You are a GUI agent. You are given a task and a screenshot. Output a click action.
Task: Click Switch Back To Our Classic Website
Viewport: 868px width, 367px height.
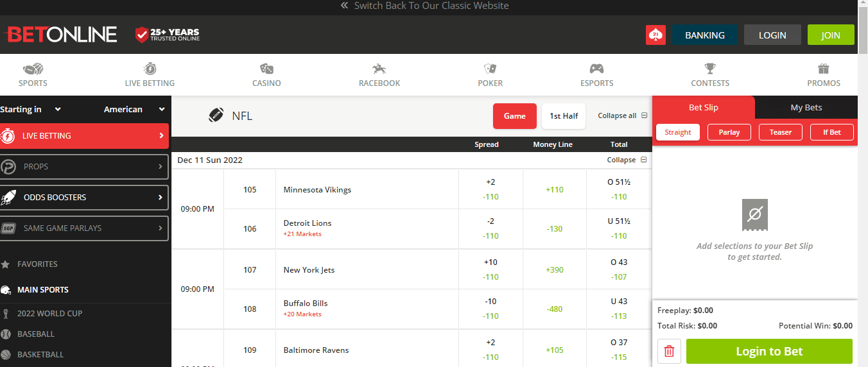(x=431, y=6)
